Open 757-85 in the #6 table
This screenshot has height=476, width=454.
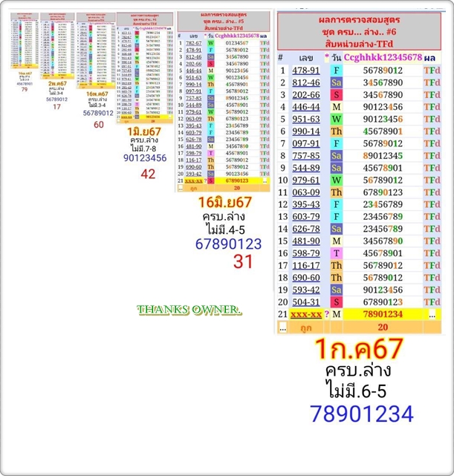click(x=306, y=156)
